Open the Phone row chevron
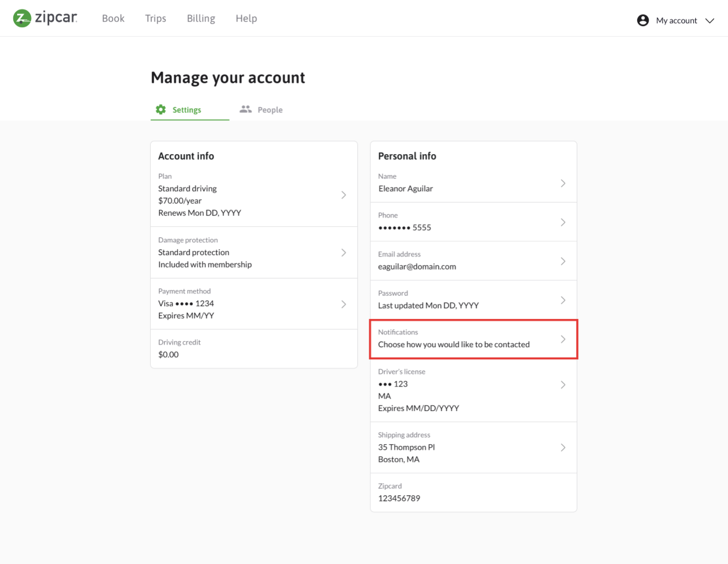 tap(563, 222)
